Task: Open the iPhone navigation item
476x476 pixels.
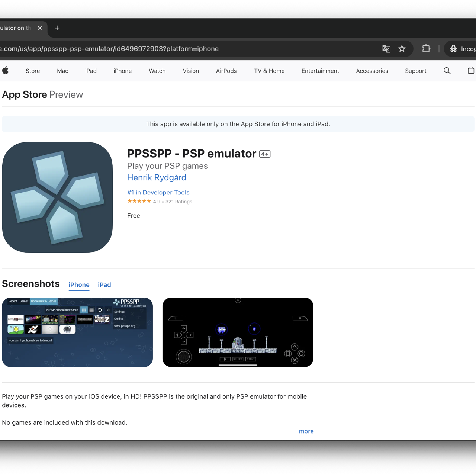Action: pos(122,71)
